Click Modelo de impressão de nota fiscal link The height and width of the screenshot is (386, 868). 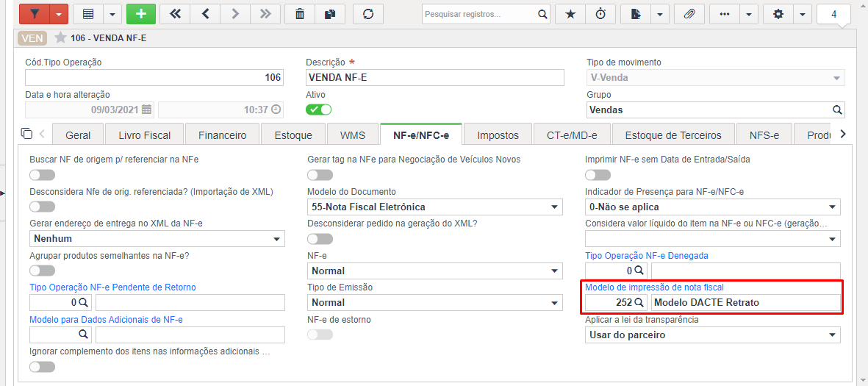pyautogui.click(x=654, y=287)
